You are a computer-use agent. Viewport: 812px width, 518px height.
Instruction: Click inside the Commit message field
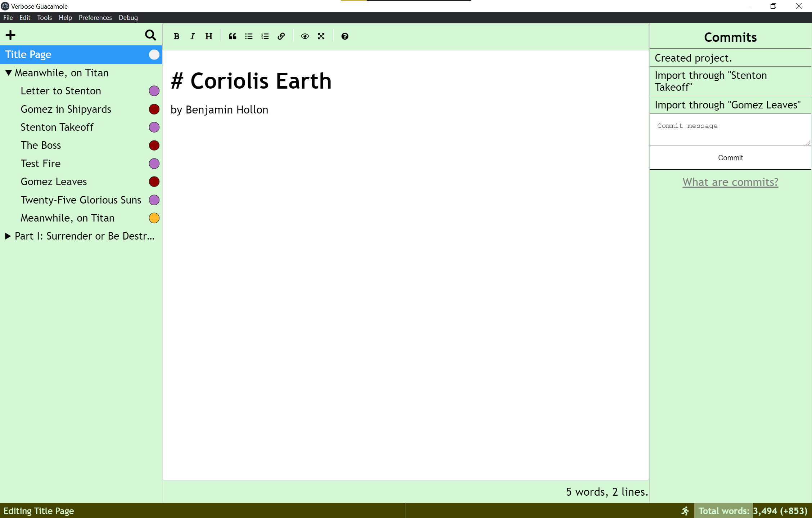(730, 130)
